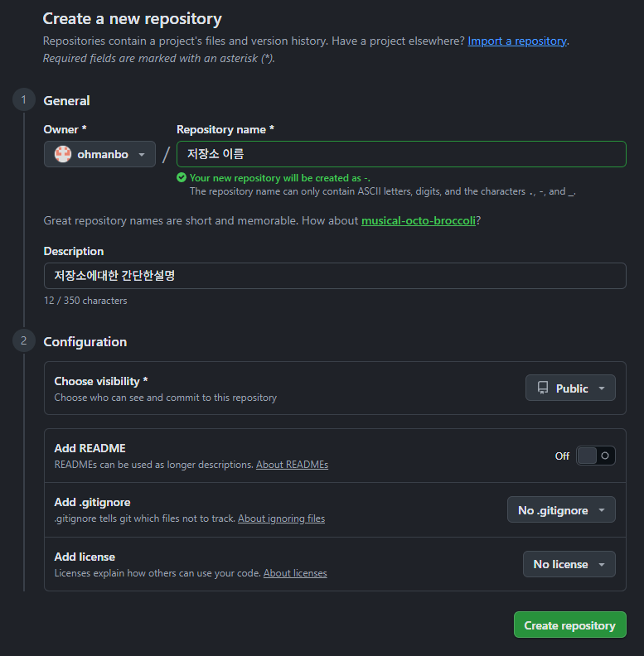Open the About ignoring files link
Image resolution: width=644 pixels, height=656 pixels.
tap(281, 519)
